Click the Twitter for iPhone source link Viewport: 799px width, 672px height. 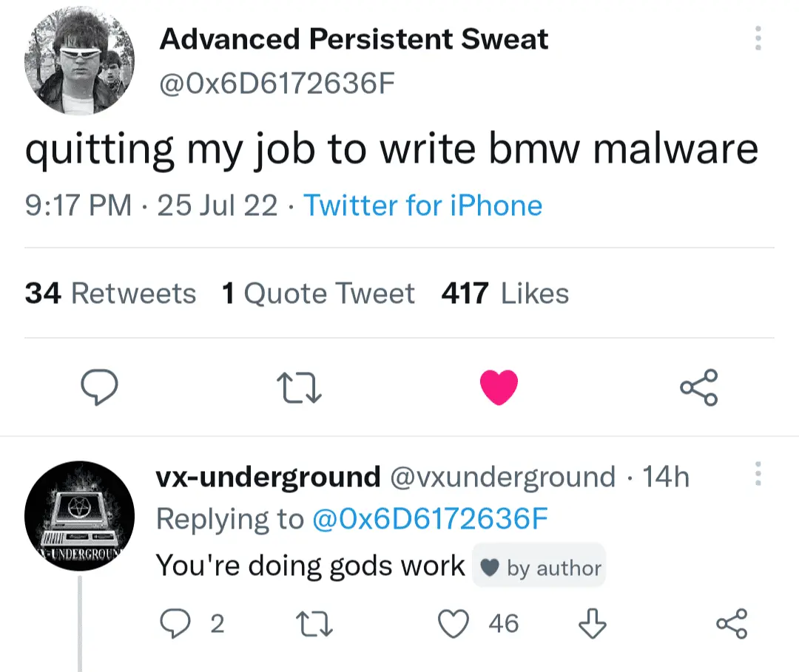coord(423,205)
